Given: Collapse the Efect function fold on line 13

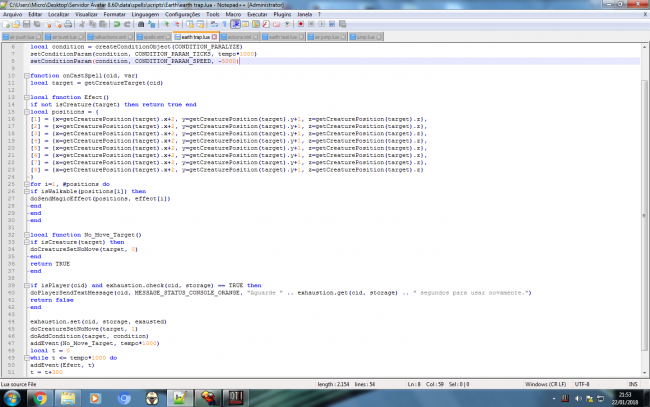Looking at the screenshot, I should [x=27, y=97].
